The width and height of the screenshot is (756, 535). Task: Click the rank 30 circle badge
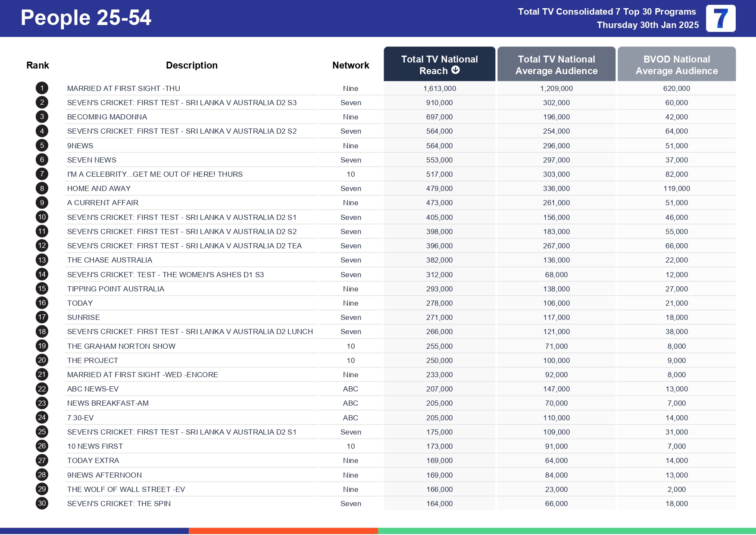pyautogui.click(x=41, y=503)
